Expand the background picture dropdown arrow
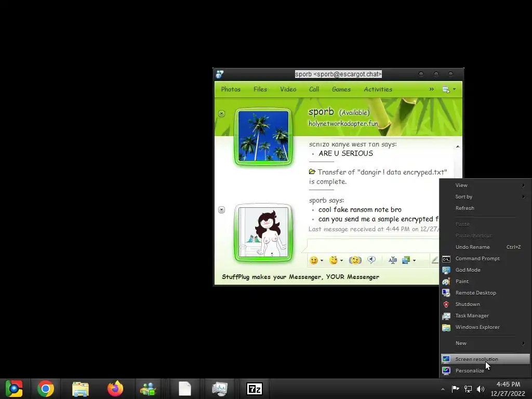Screen dimensions: 532x399 (414, 261)
